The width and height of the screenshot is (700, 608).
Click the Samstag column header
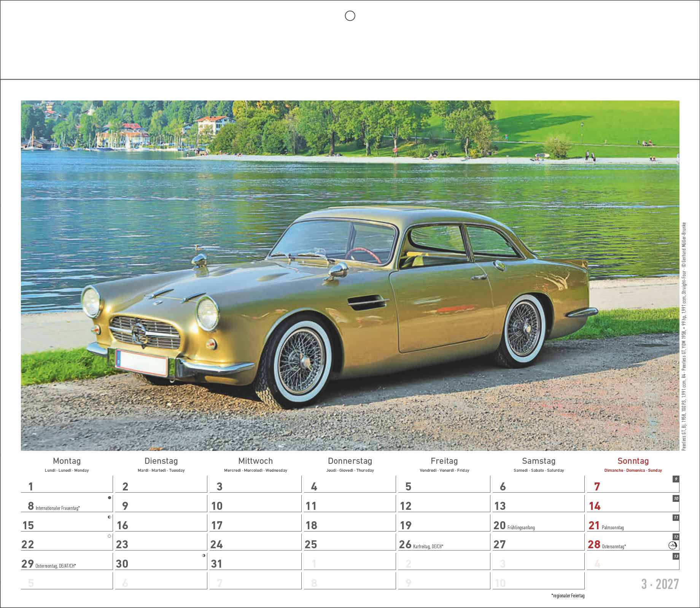[539, 461]
